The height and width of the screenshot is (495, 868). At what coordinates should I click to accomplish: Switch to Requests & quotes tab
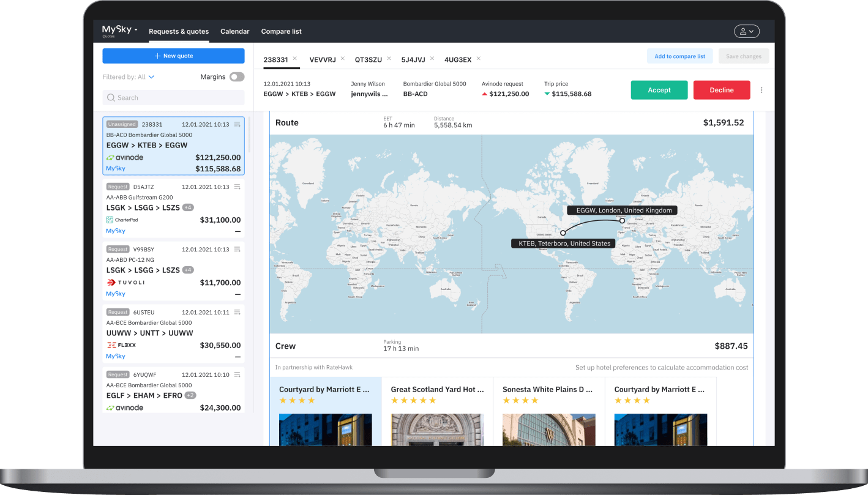(x=179, y=31)
